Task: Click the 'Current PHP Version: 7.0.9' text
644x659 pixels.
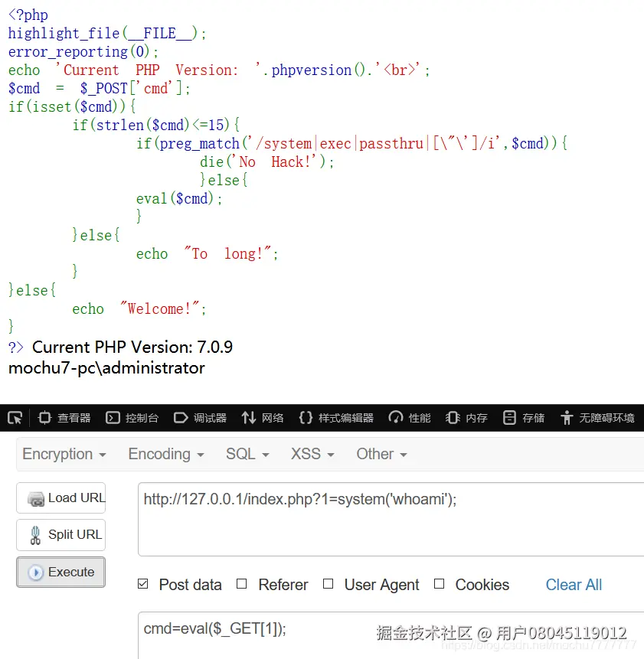Action: 132,347
